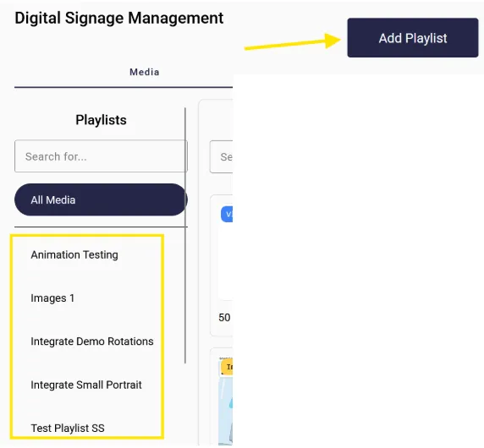The image size is (484, 448).
Task: Open the Images 1 playlist
Action: point(52,298)
